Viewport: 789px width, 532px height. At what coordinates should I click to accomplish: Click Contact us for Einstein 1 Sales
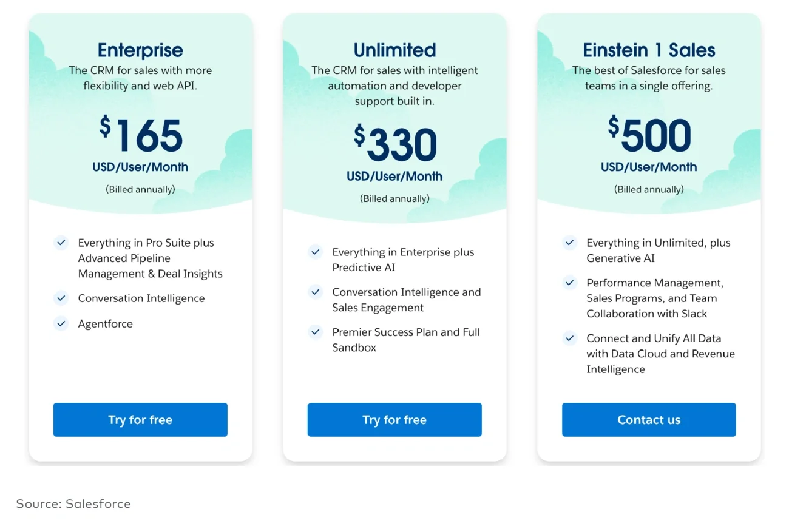click(x=649, y=419)
